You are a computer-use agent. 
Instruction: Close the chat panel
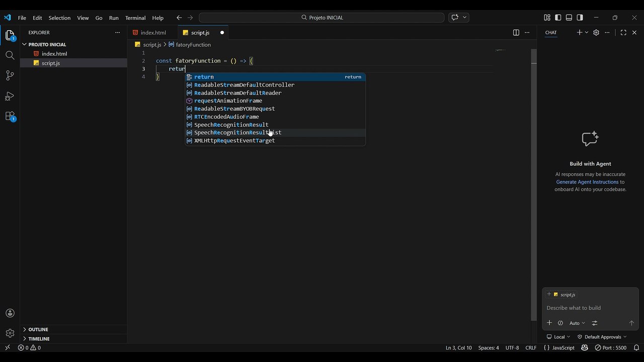tap(634, 33)
